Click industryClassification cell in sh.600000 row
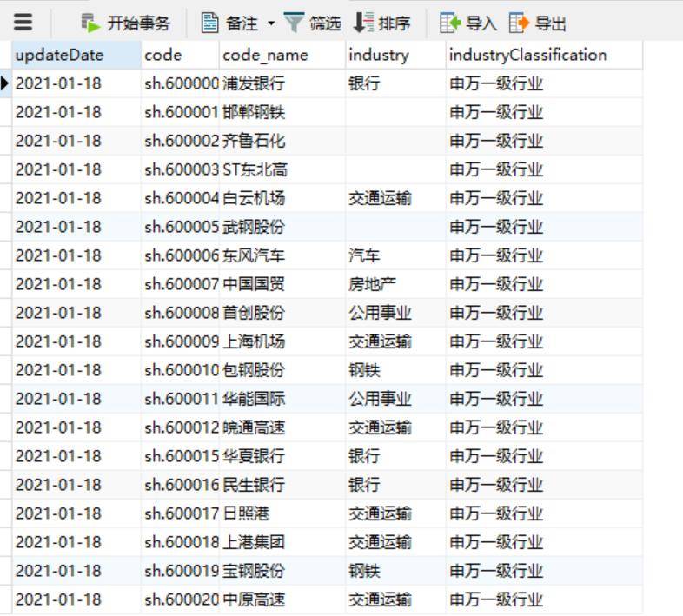Image resolution: width=683 pixels, height=616 pixels. click(544, 83)
